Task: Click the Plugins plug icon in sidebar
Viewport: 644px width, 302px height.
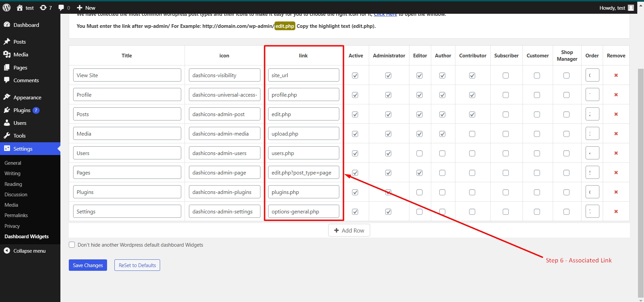Action: (x=7, y=110)
